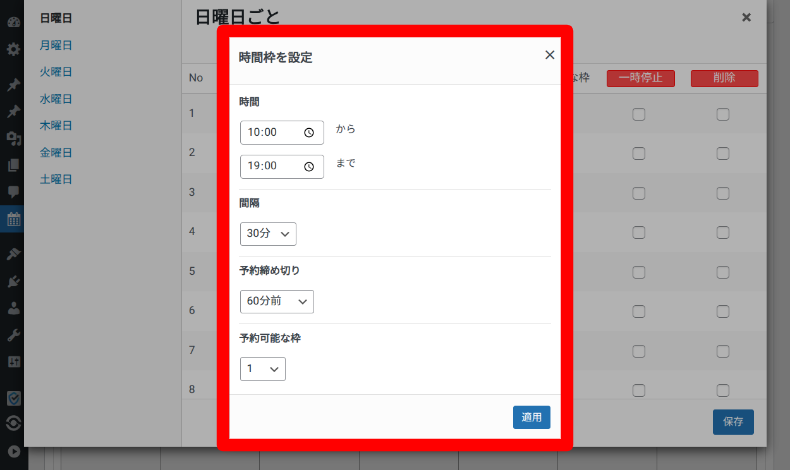
Task: Click the red 一時停止 header button
Action: pyautogui.click(x=640, y=78)
